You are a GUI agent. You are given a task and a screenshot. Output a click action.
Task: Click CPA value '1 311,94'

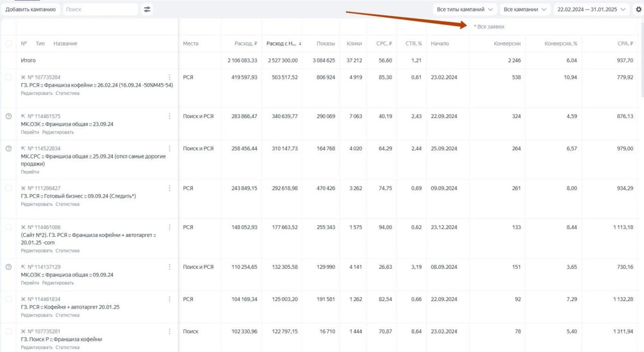click(623, 332)
